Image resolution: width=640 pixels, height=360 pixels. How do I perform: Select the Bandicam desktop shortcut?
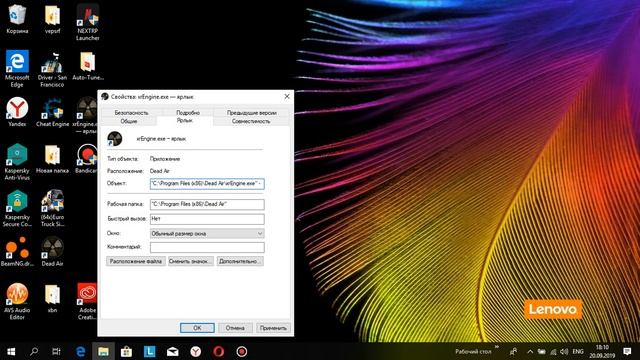pyautogui.click(x=87, y=158)
